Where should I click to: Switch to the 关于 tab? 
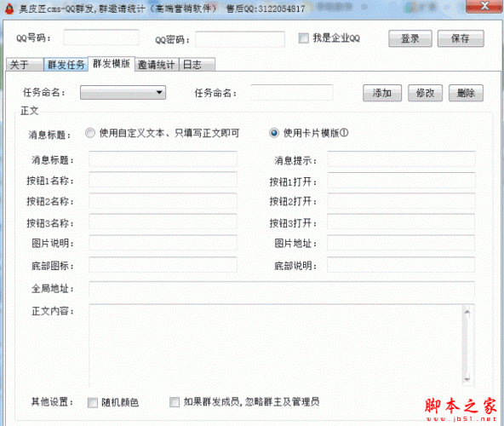tap(25, 65)
